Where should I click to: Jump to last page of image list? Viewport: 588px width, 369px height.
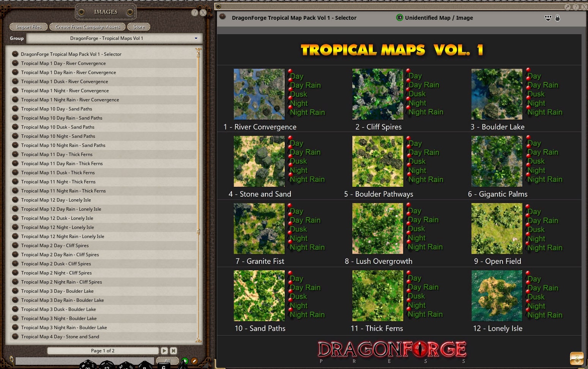[173, 351]
